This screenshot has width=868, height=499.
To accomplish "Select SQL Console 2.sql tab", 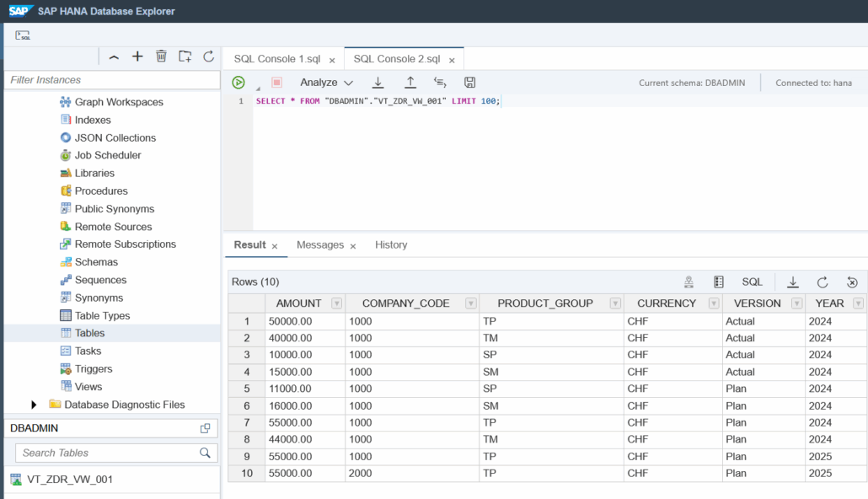I will pyautogui.click(x=397, y=59).
